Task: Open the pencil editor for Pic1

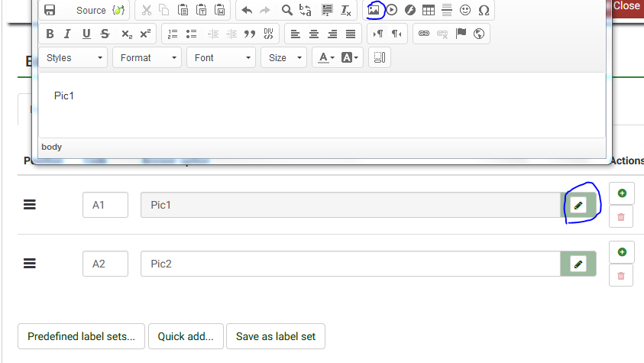Action: 578,205
